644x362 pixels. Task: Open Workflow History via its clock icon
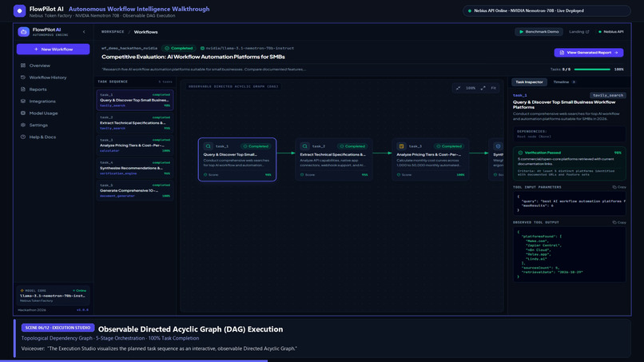click(x=23, y=78)
